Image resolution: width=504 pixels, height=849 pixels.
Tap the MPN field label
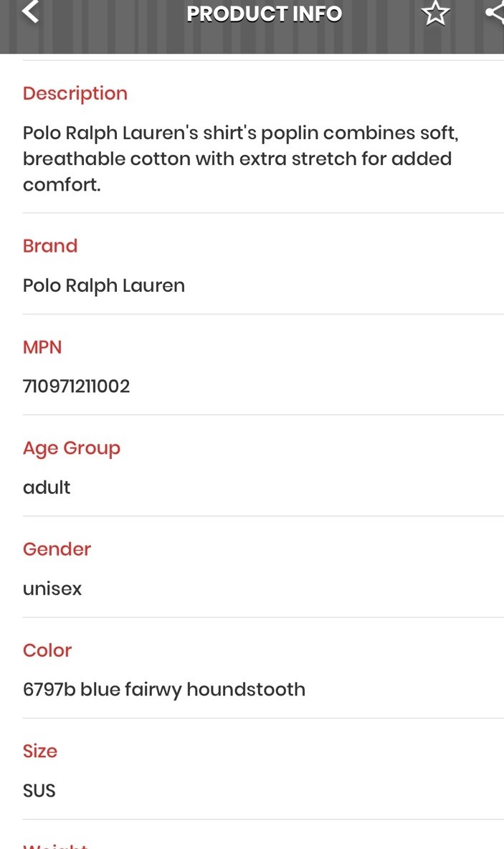click(42, 347)
